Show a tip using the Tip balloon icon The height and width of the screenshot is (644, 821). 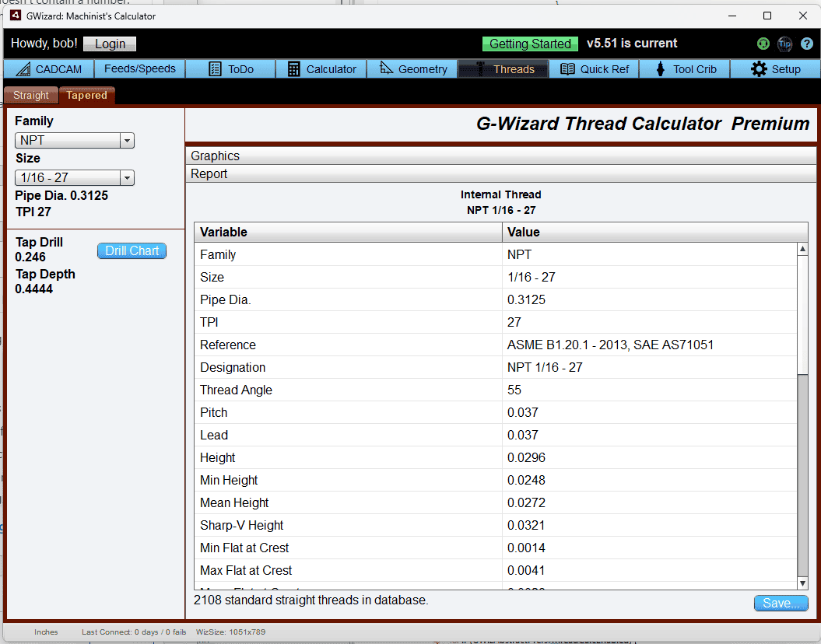[x=784, y=44]
